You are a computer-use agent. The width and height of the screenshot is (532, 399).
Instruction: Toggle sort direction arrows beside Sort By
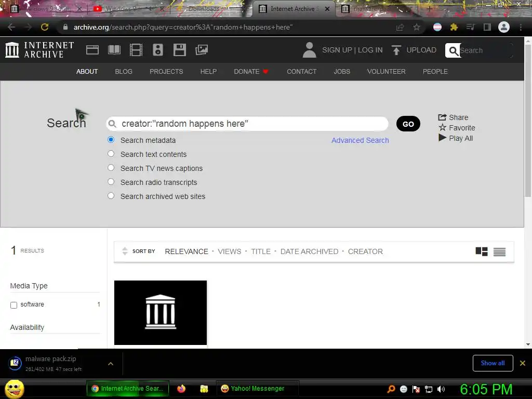coord(125,251)
